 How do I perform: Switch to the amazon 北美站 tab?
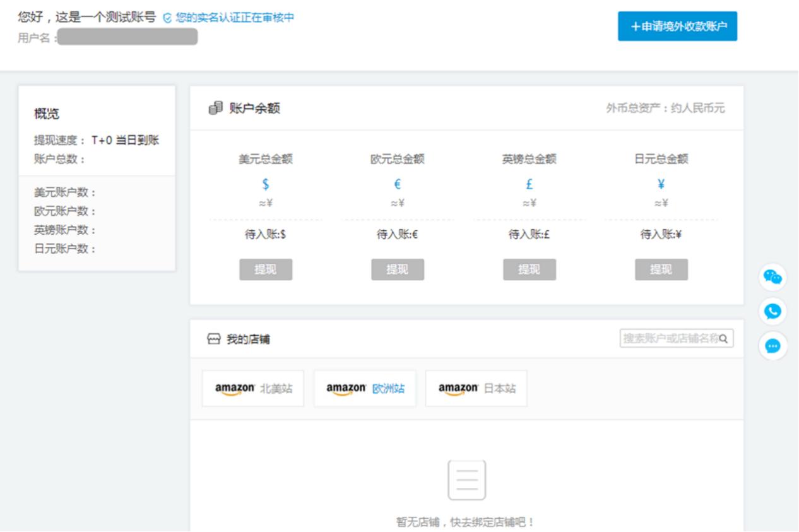pos(252,388)
